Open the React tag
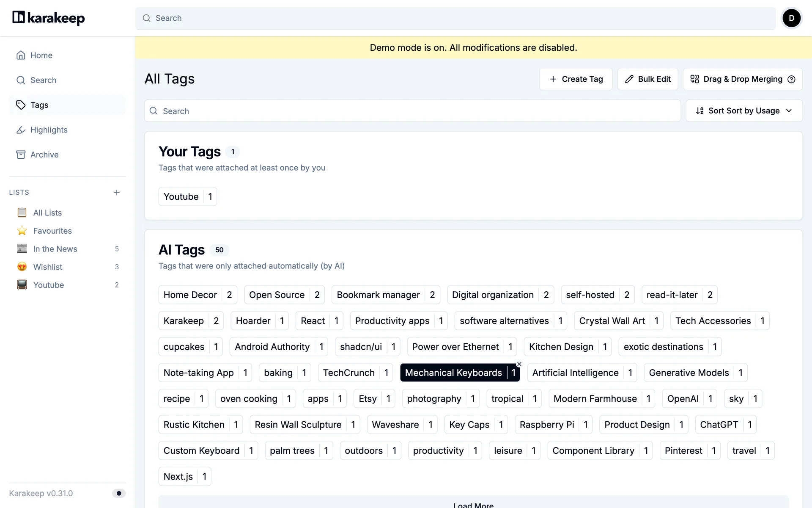Image resolution: width=812 pixels, height=508 pixels. tap(319, 321)
